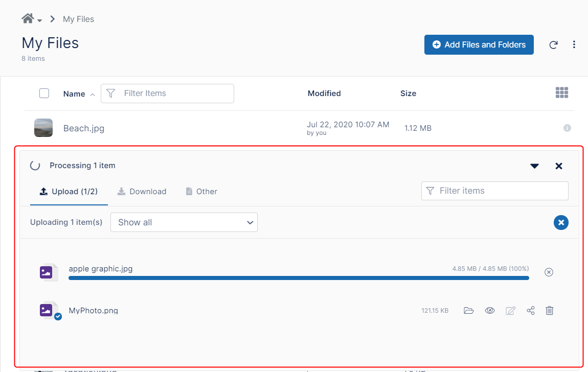Tick the select-all checkbox
The width and height of the screenshot is (588, 372).
point(44,93)
